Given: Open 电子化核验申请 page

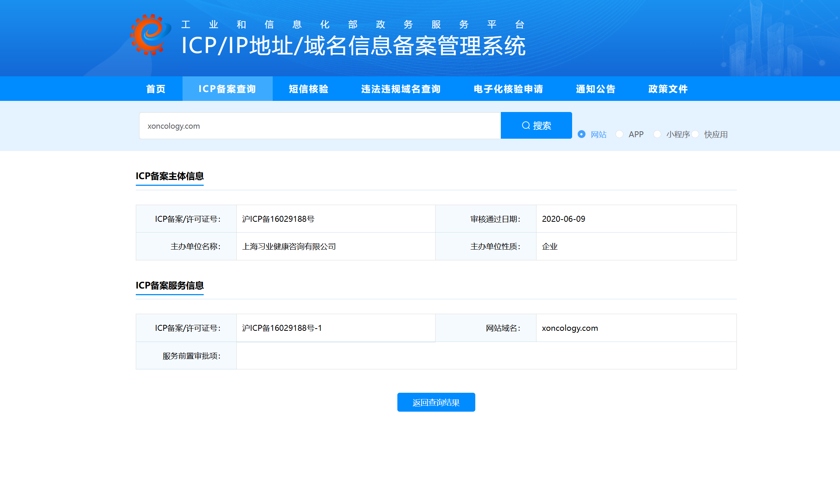Looking at the screenshot, I should (508, 89).
